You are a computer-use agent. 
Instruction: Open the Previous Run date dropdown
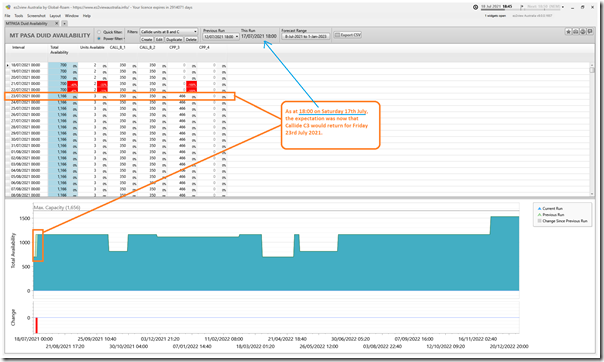pyautogui.click(x=221, y=36)
